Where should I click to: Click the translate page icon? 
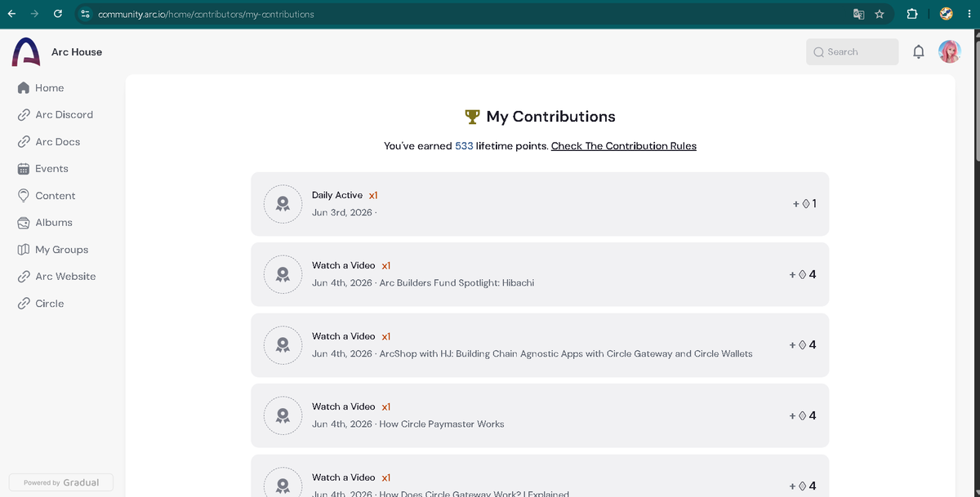(x=858, y=14)
